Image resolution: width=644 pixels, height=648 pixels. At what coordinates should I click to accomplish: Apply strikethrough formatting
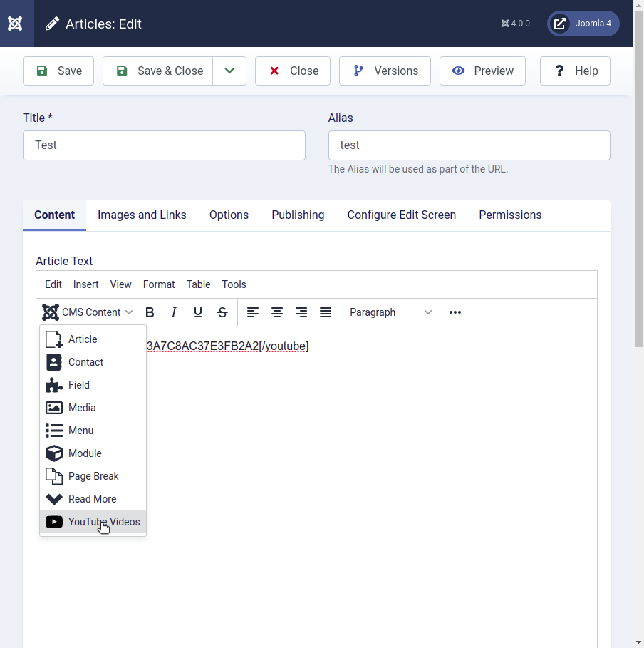click(x=222, y=312)
